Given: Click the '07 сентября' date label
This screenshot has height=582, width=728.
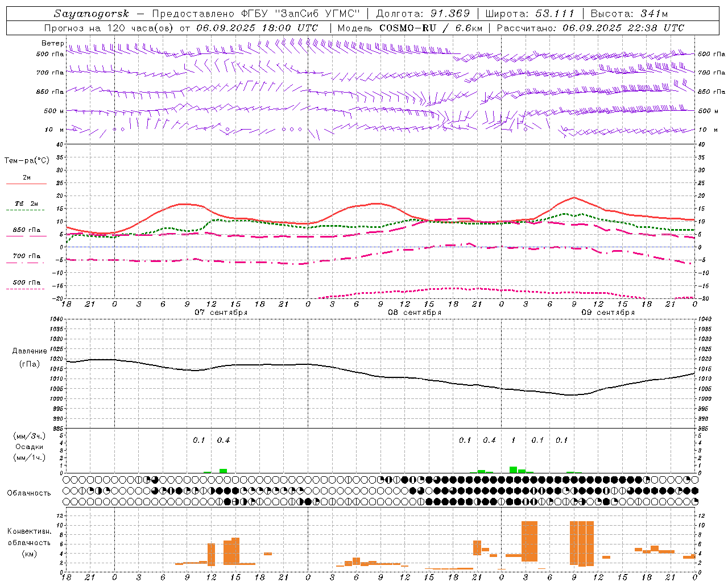Looking at the screenshot, I should coord(221,313).
